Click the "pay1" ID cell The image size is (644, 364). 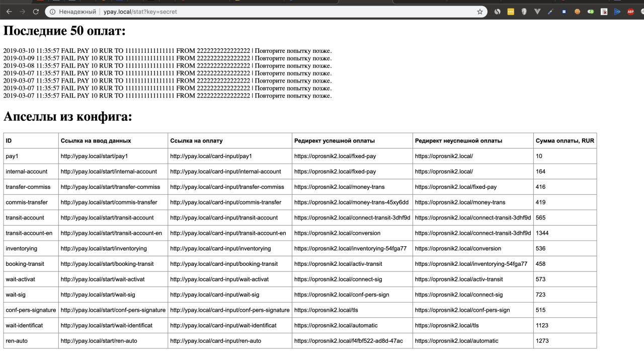pos(31,156)
